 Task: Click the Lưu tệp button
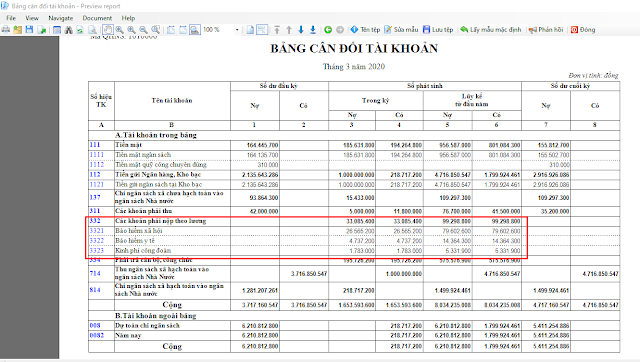click(438, 30)
